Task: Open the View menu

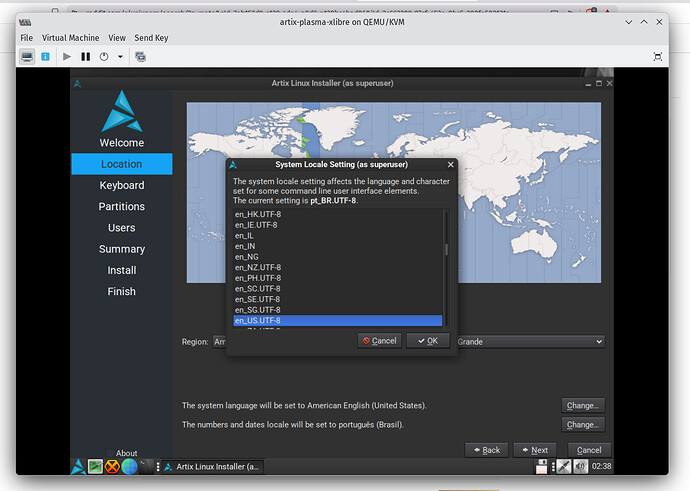Action: point(117,38)
